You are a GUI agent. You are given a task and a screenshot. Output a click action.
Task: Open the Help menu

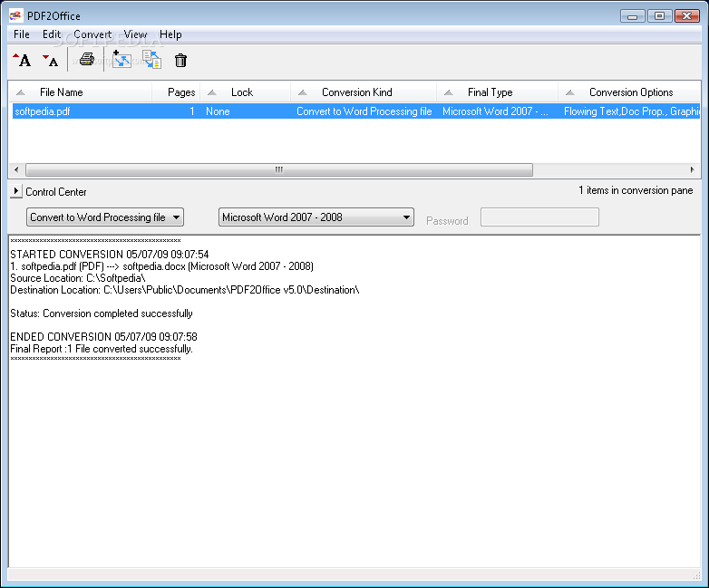[x=170, y=34]
